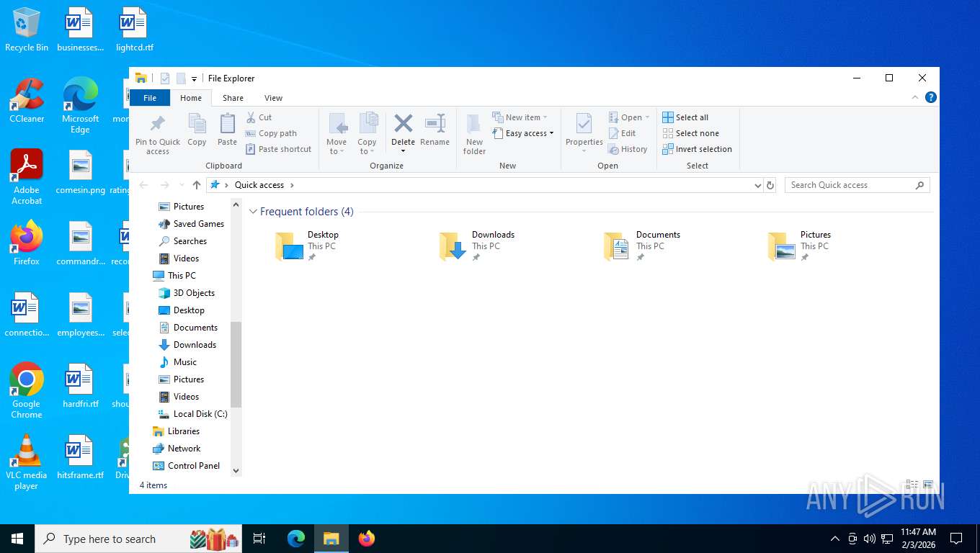Click Select none
The width and height of the screenshot is (980, 553).
coord(690,133)
